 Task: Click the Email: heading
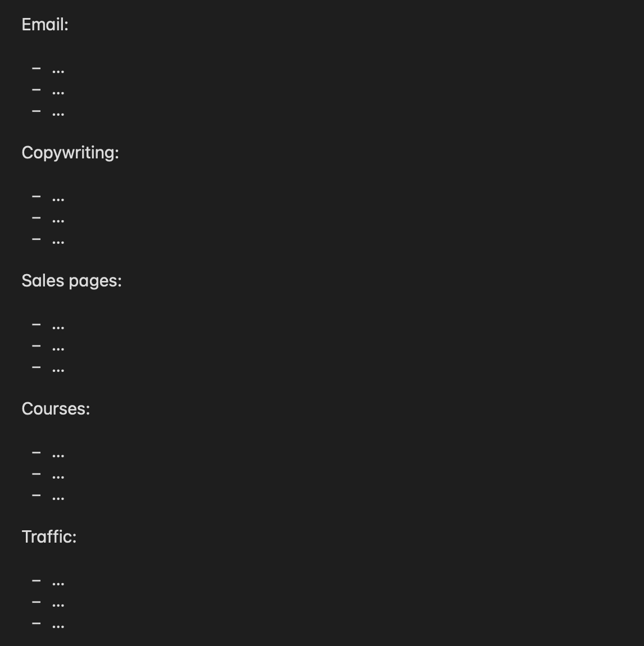click(x=45, y=25)
